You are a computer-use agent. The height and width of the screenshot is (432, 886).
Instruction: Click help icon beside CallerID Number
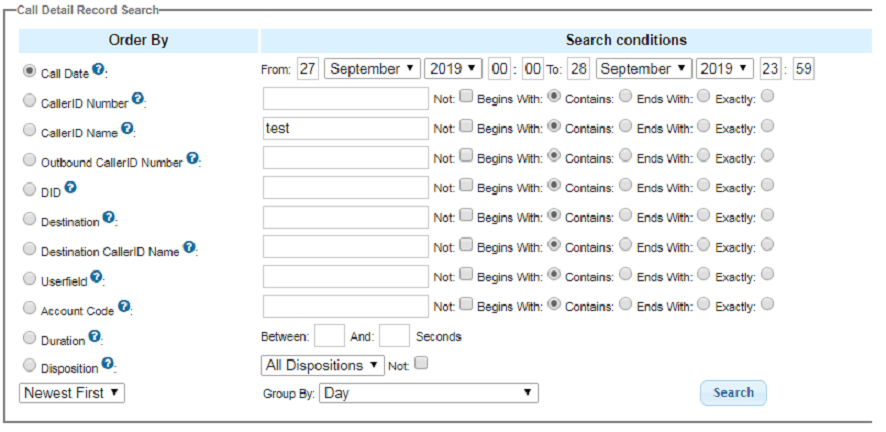pos(138,98)
